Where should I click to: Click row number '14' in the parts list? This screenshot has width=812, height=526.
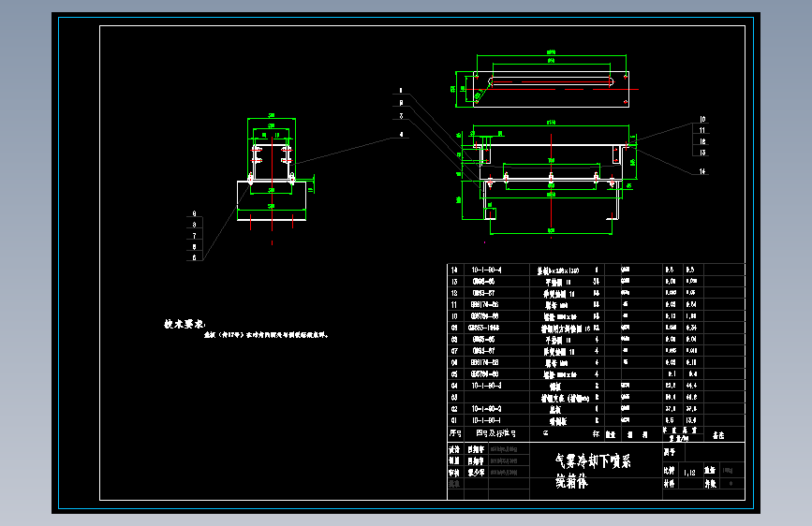click(x=454, y=270)
